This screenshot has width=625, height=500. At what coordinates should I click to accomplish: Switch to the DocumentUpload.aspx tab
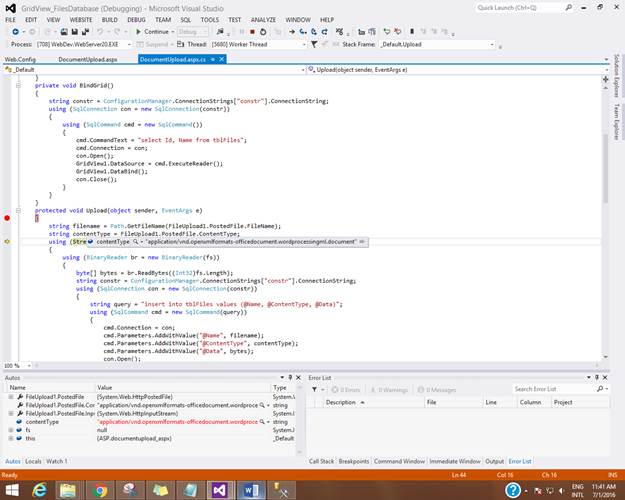(88, 59)
